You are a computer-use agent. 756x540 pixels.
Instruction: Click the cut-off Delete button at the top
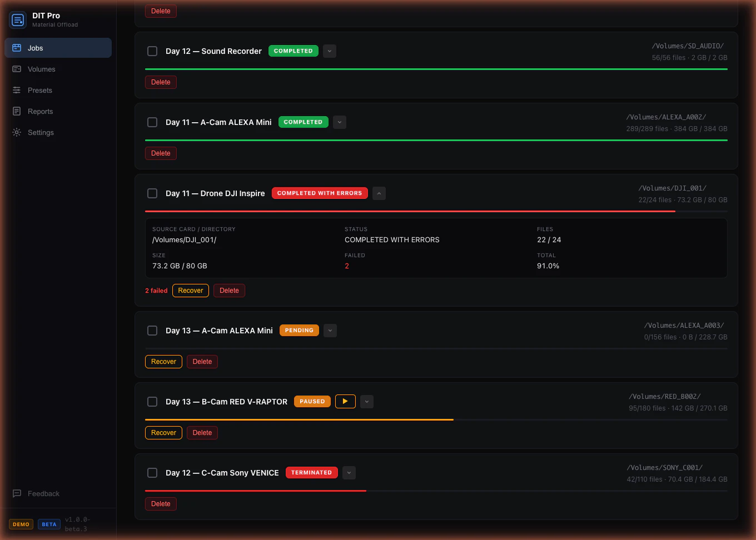(161, 11)
